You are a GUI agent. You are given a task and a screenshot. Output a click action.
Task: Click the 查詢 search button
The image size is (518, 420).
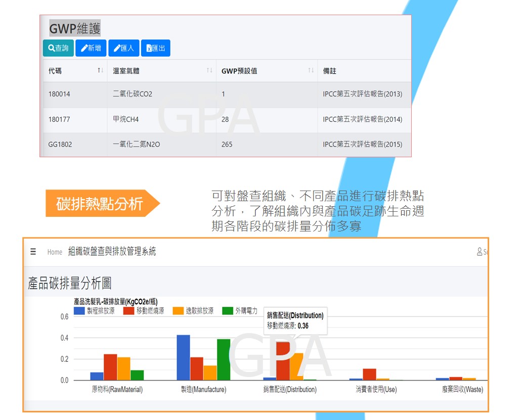pos(58,48)
